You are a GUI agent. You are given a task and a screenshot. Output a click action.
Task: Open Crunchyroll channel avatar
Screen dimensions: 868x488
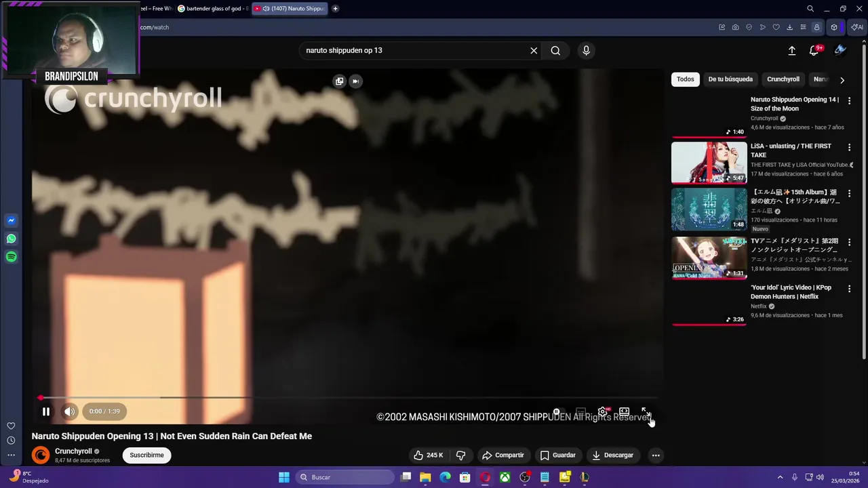click(41, 455)
